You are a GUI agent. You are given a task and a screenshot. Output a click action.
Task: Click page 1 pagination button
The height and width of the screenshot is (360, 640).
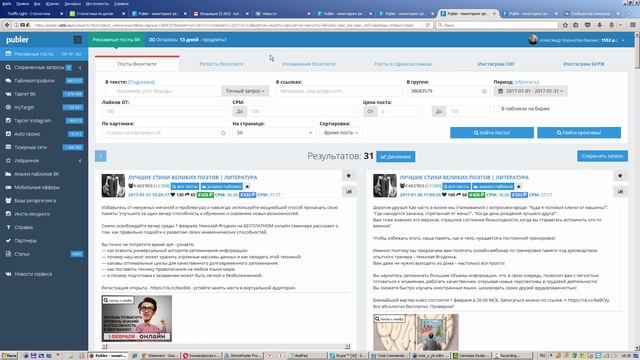(x=100, y=156)
